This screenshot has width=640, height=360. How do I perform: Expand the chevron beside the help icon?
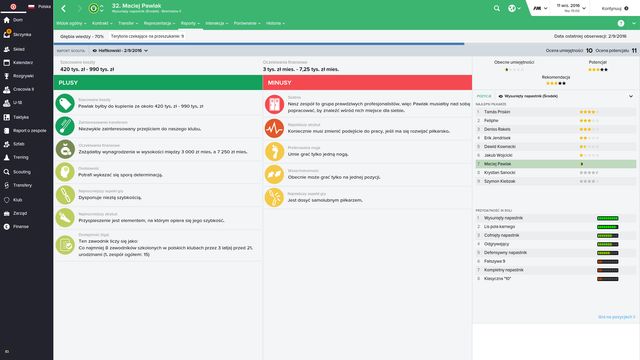click(634, 23)
